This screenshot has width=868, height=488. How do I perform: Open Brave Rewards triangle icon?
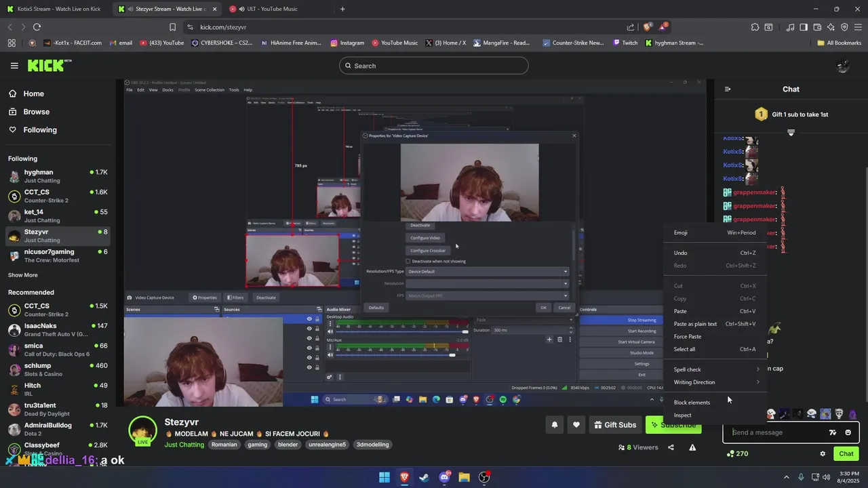pos(663,27)
